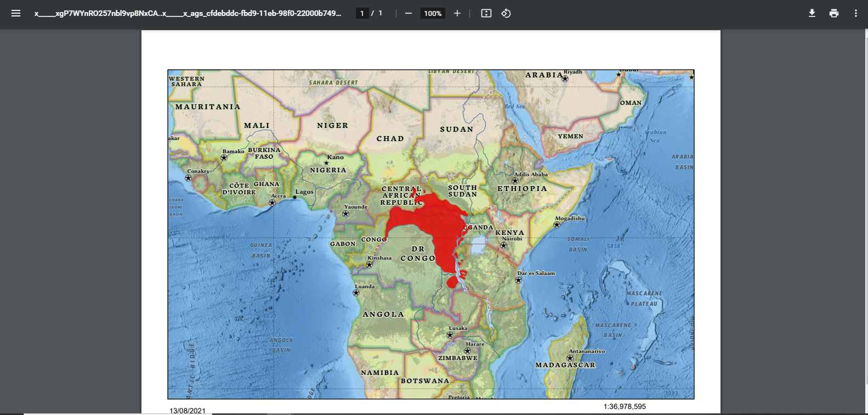Click the zoom in plus button
This screenshot has width=868, height=415.
pos(457,13)
